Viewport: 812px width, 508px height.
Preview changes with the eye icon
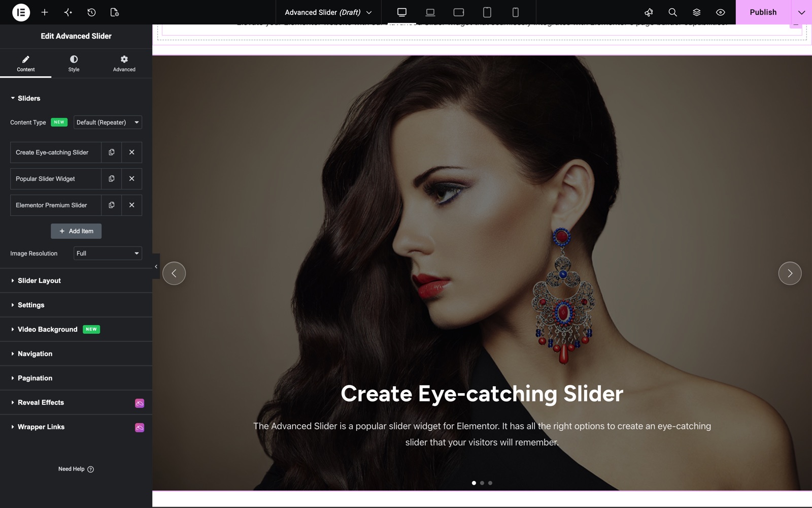coord(720,12)
